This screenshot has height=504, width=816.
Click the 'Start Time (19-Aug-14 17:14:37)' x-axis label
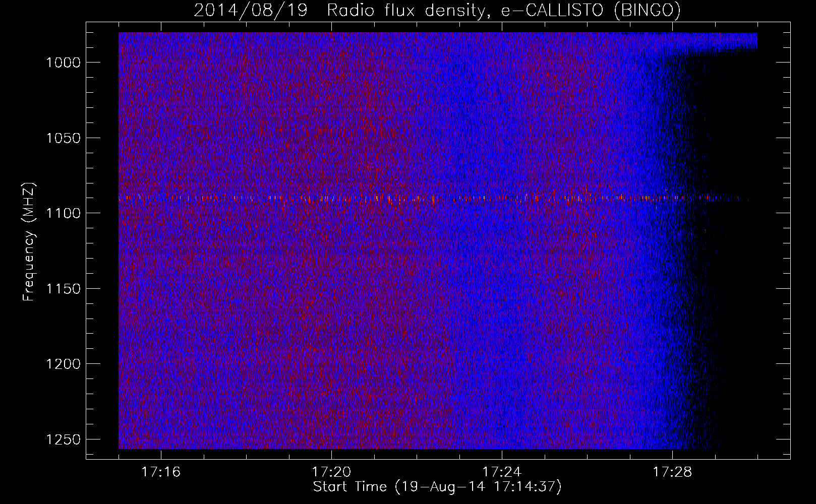tap(437, 487)
